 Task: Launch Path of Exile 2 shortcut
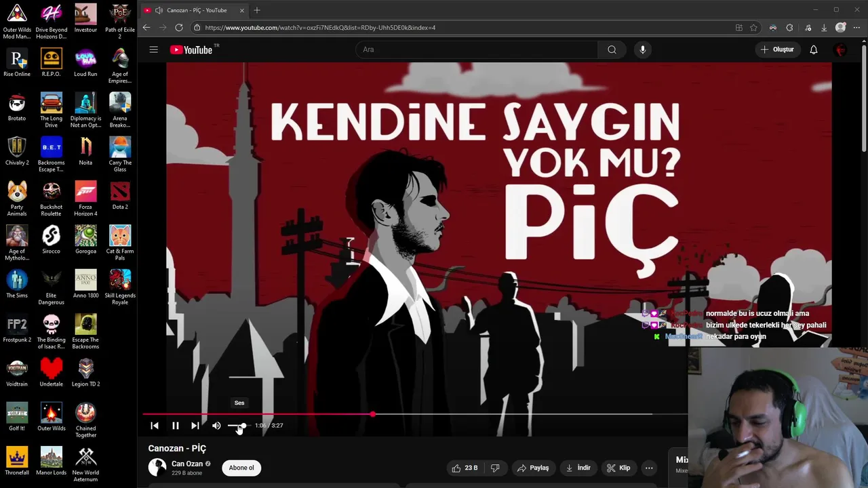click(120, 21)
